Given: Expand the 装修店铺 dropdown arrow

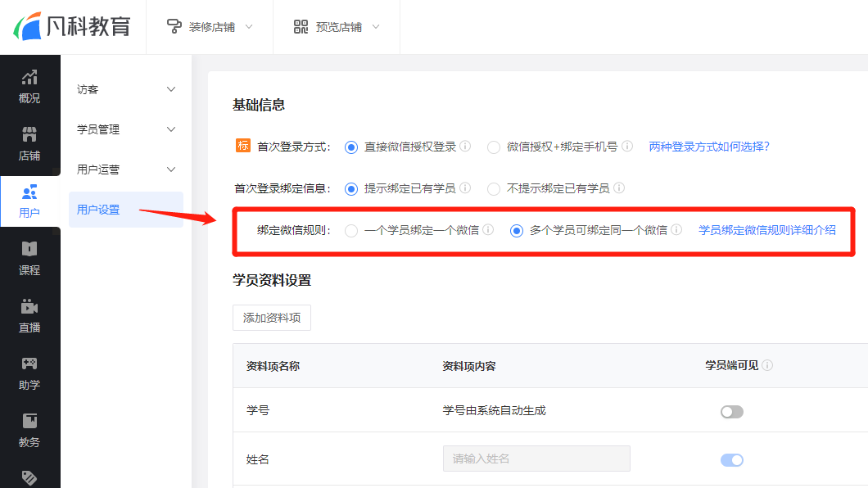Looking at the screenshot, I should click(x=249, y=26).
